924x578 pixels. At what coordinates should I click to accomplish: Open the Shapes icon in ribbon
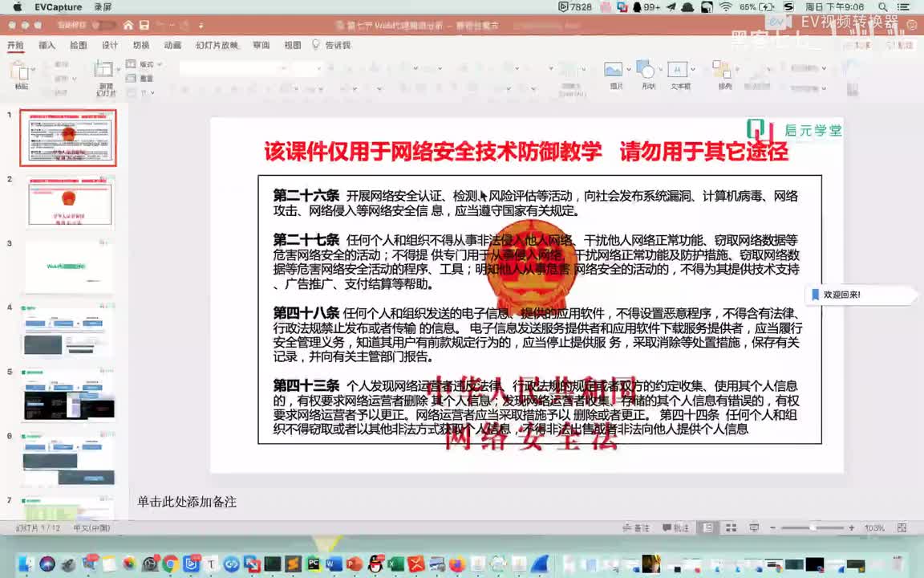pyautogui.click(x=646, y=70)
